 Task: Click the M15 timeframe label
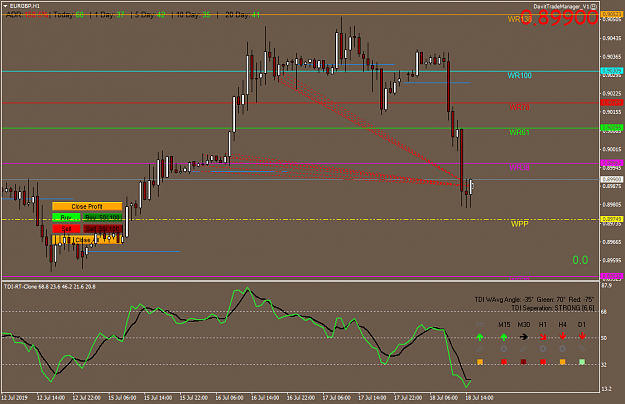click(504, 325)
